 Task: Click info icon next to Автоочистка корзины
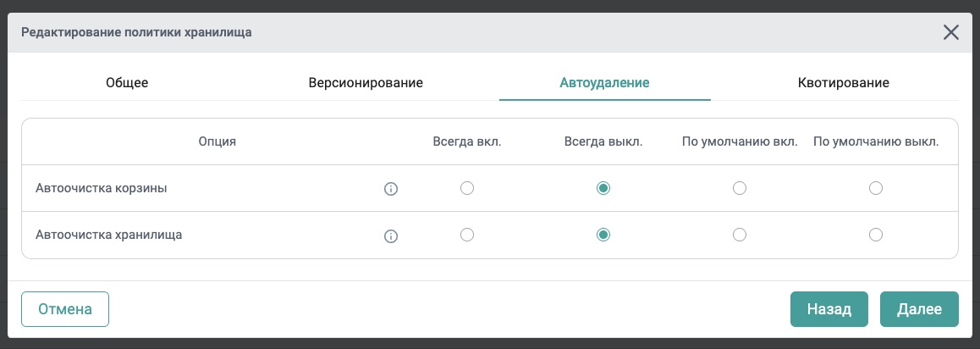391,189
